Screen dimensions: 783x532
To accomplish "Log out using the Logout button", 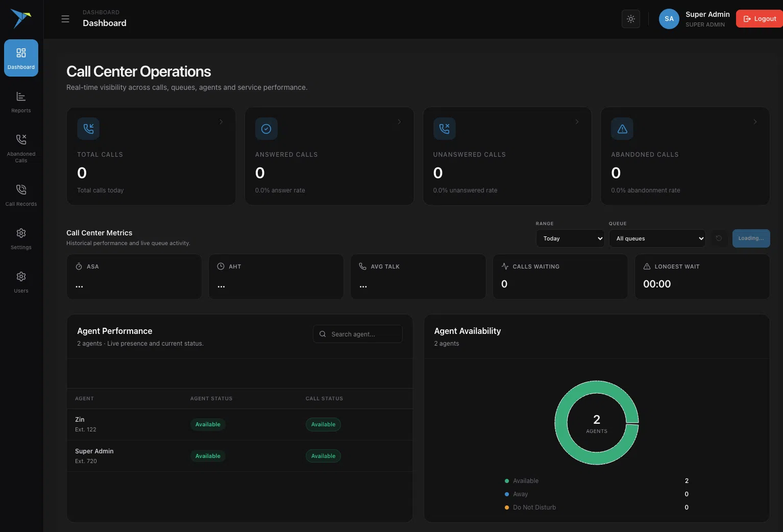I will [760, 19].
